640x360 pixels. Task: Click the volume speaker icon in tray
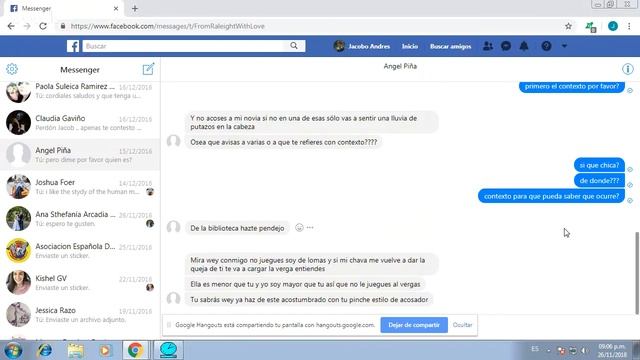pyautogui.click(x=584, y=351)
